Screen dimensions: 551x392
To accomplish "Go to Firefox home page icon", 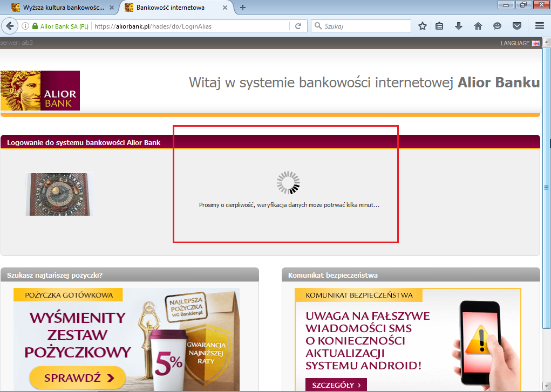I will 478,26.
